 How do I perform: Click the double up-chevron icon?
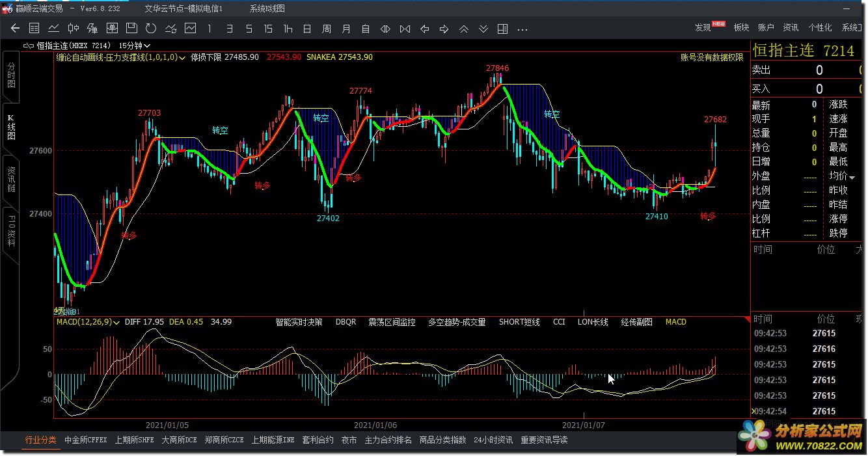tap(463, 29)
